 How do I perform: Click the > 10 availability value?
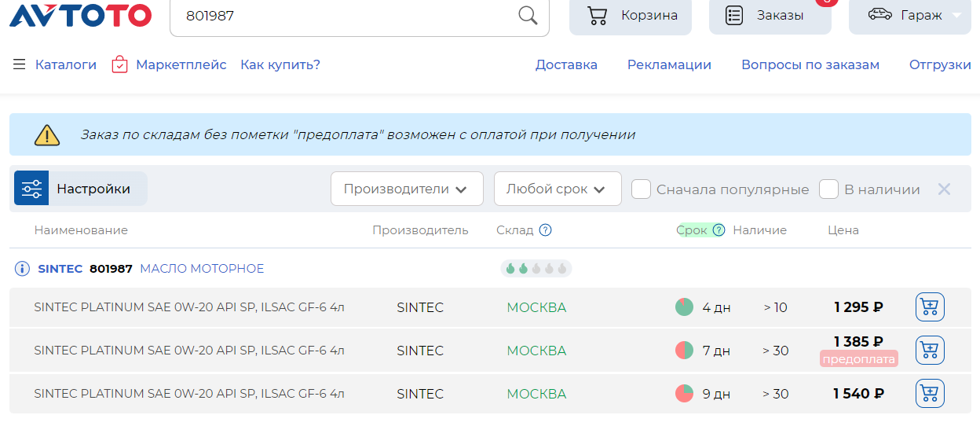pyautogui.click(x=775, y=307)
